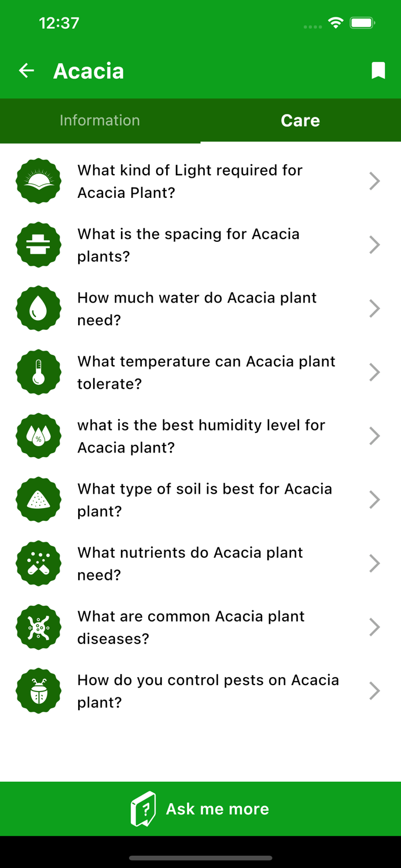
Task: Tap the bookmark icon to save Acacia
Action: click(x=378, y=70)
